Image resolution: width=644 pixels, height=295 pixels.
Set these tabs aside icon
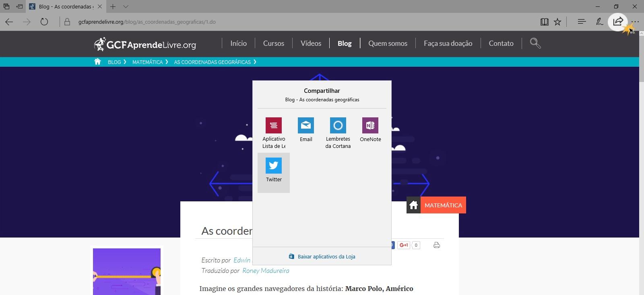19,6
